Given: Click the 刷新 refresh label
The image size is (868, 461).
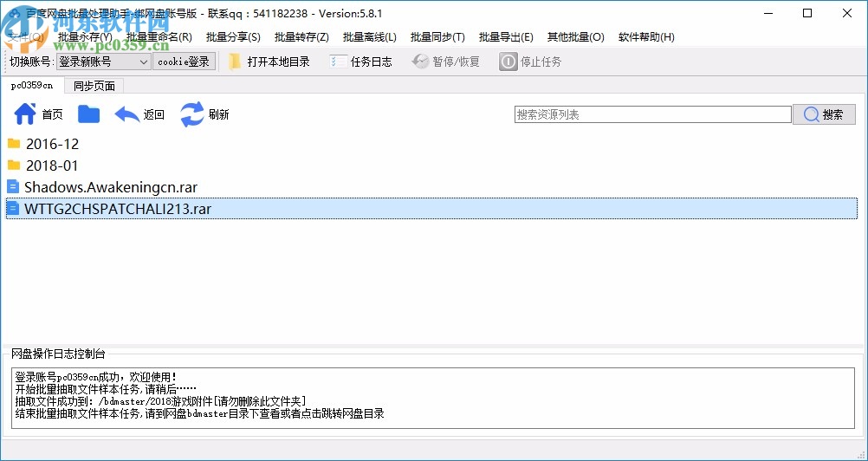Looking at the screenshot, I should click(218, 114).
